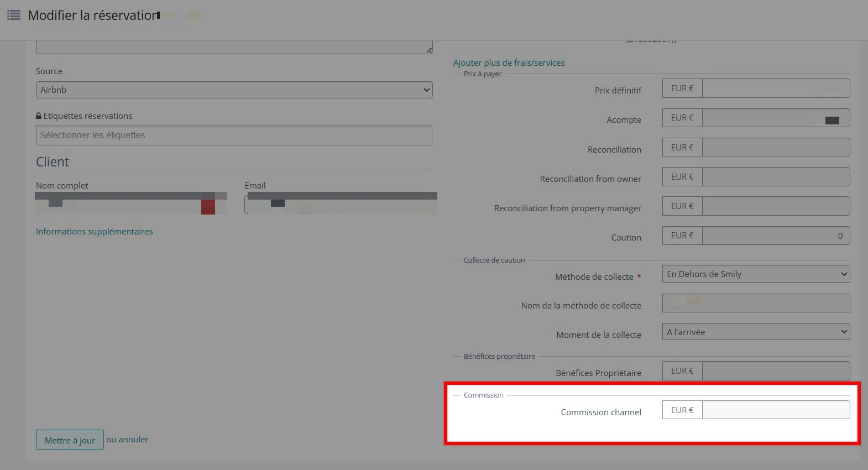Viewport: 868px width, 470px height.
Task: Click the Modifier la réservation page title
Action: pyautogui.click(x=93, y=15)
